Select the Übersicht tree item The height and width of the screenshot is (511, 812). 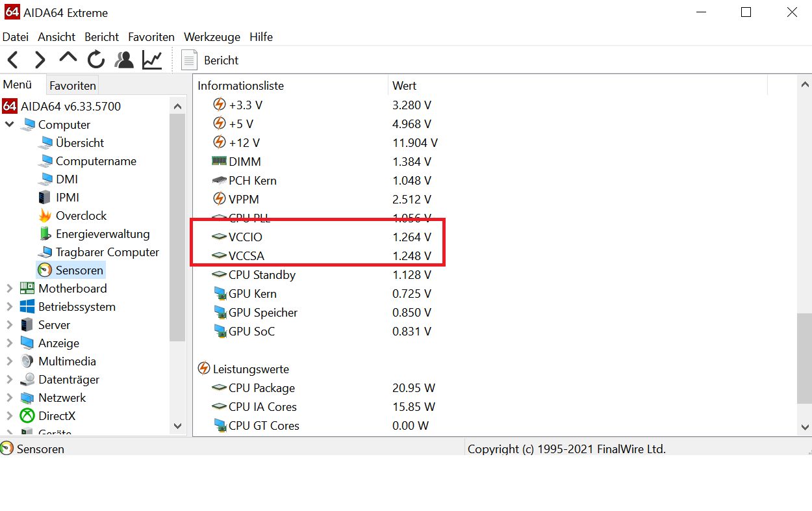[x=80, y=142]
